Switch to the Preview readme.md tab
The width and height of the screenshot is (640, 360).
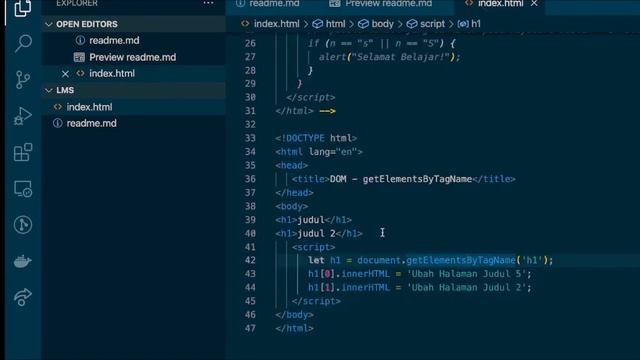point(380,3)
